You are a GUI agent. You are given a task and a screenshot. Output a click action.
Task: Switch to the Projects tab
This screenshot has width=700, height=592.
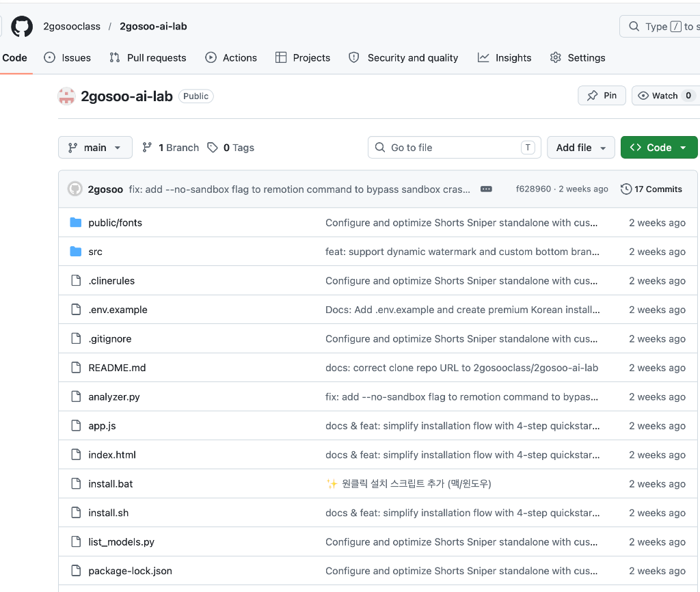point(303,57)
